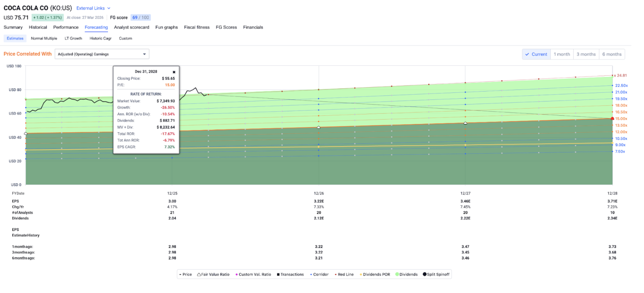Toggle the Red Line legend item
Viewport: 644px width, 293px height.
click(344, 274)
